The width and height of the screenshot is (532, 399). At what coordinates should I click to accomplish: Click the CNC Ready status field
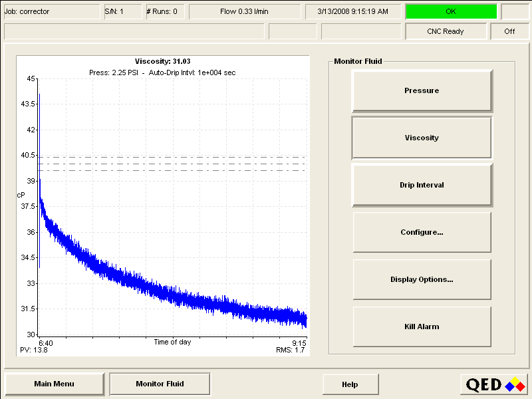(x=445, y=31)
